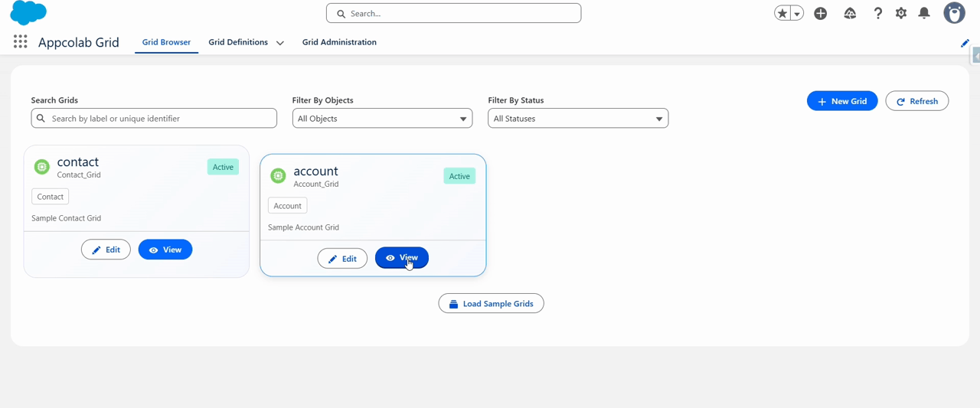Screen dimensions: 980x408
Task: Click the Active badge on contact card
Action: pyautogui.click(x=223, y=167)
